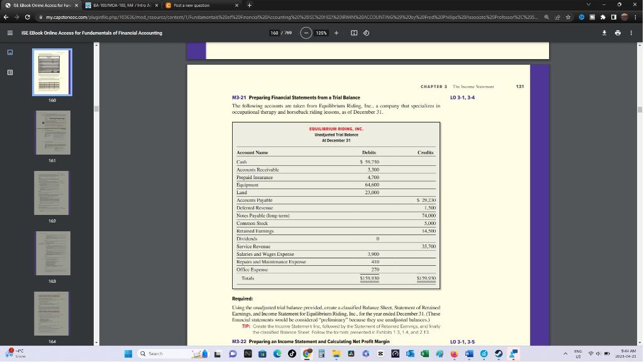Expand hidden icons in the system tray
644x362 pixels.
(566, 353)
